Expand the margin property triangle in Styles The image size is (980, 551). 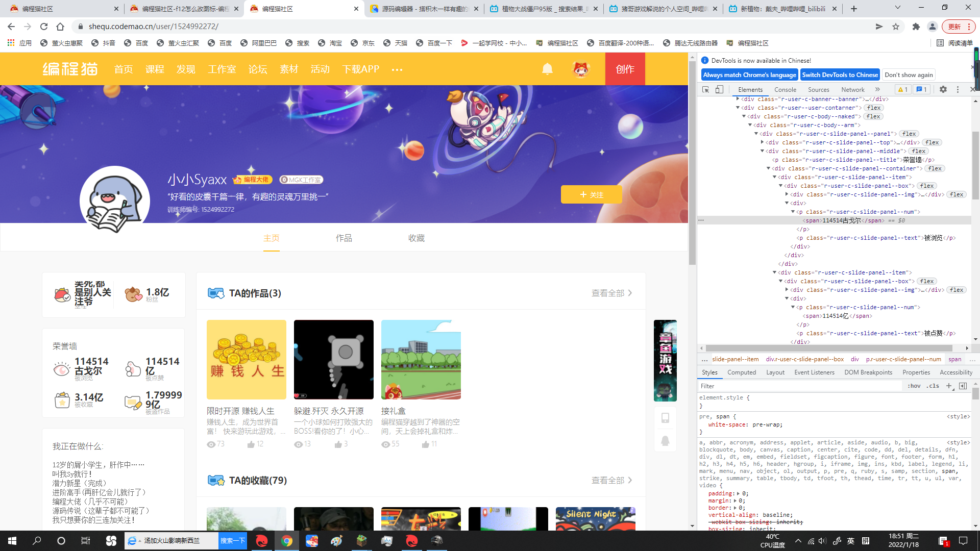click(736, 500)
